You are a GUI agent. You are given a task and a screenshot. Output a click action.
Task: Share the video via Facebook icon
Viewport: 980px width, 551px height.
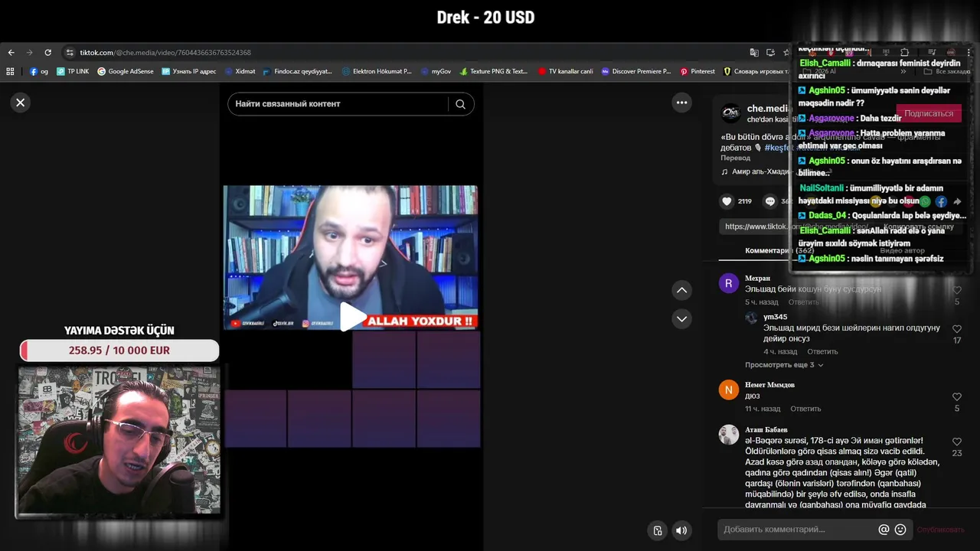pyautogui.click(x=941, y=202)
